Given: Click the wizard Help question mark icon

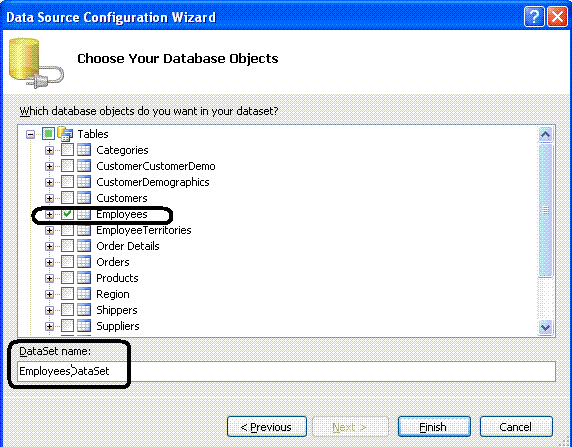Looking at the screenshot, I should 534,17.
